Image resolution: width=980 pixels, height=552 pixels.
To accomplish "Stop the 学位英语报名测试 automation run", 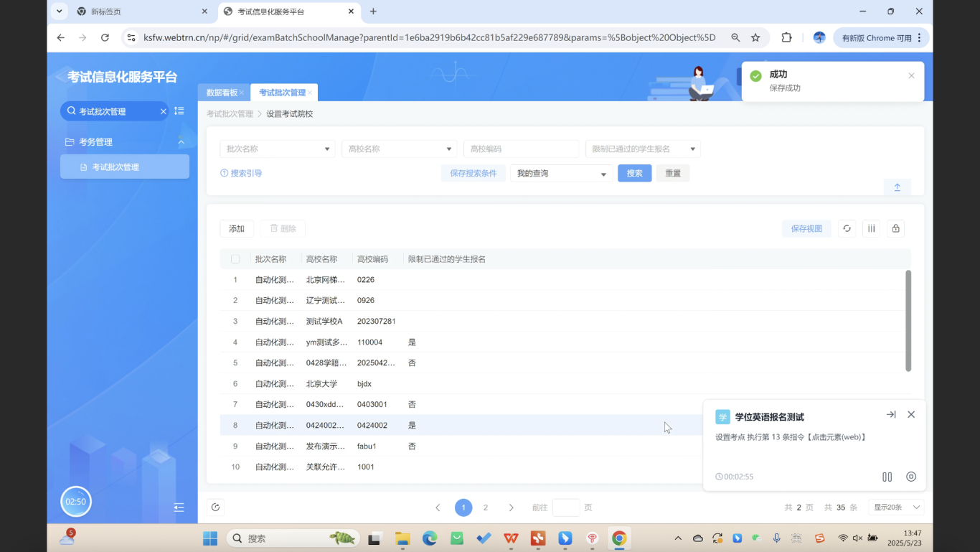I will coord(911,477).
